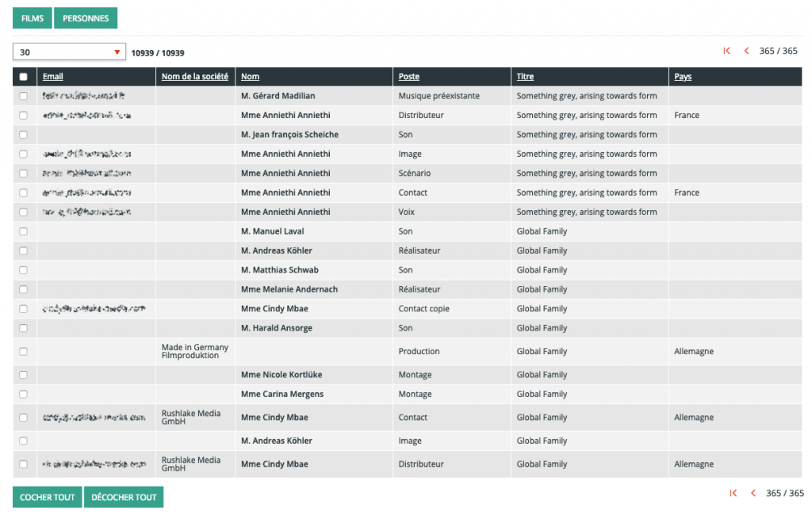Switch to the Personnes tab
The height and width of the screenshot is (527, 812).
(x=86, y=18)
